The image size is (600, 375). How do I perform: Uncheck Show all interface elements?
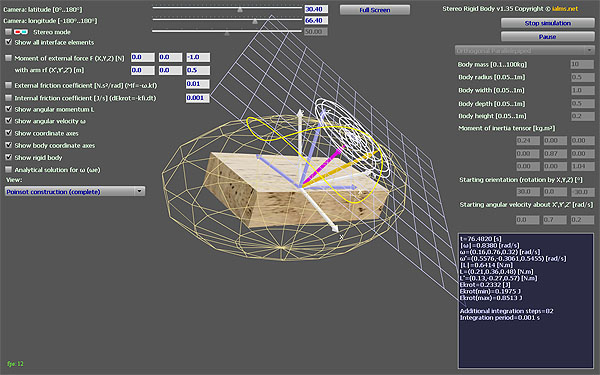click(x=8, y=42)
